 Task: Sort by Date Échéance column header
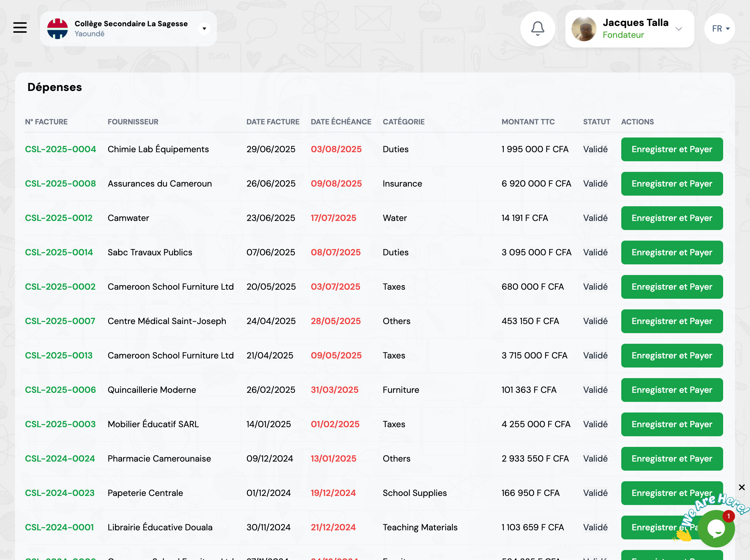pos(341,122)
